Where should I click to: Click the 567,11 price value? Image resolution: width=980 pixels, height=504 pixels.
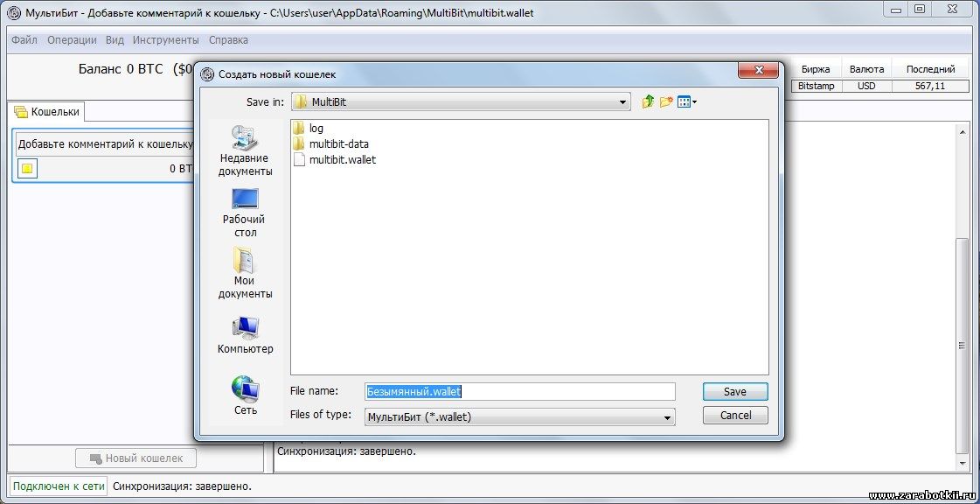pyautogui.click(x=931, y=87)
